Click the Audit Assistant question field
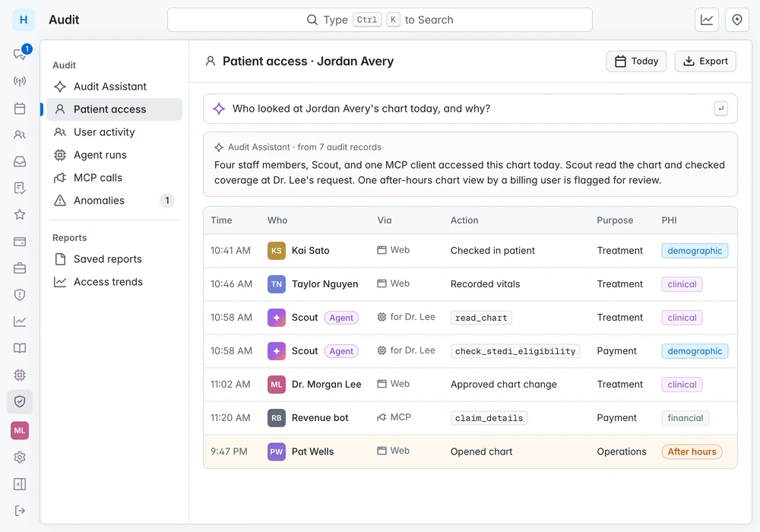 [470, 109]
